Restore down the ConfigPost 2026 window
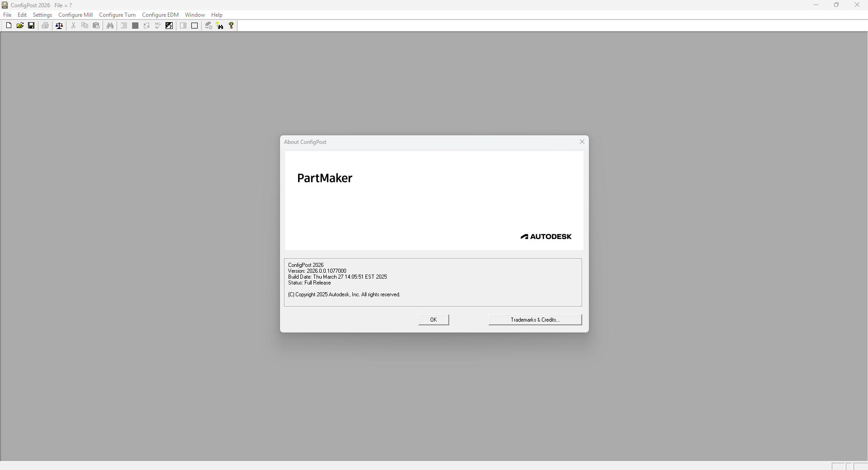Screen dimensions: 868x470 (x=836, y=5)
